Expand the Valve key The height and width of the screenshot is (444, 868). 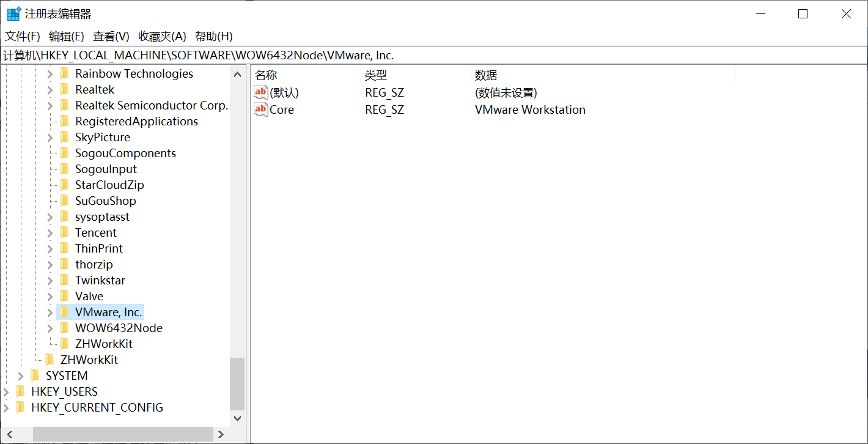pyautogui.click(x=50, y=297)
